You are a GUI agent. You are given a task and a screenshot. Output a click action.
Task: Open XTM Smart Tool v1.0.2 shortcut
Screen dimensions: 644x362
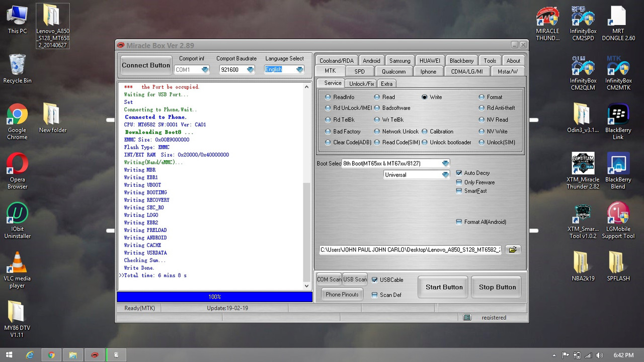click(x=583, y=221)
